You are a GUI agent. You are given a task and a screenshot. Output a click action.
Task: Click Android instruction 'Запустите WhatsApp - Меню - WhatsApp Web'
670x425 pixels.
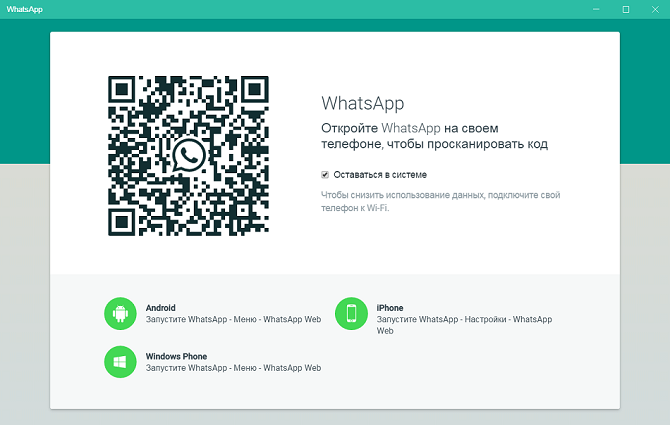233,319
